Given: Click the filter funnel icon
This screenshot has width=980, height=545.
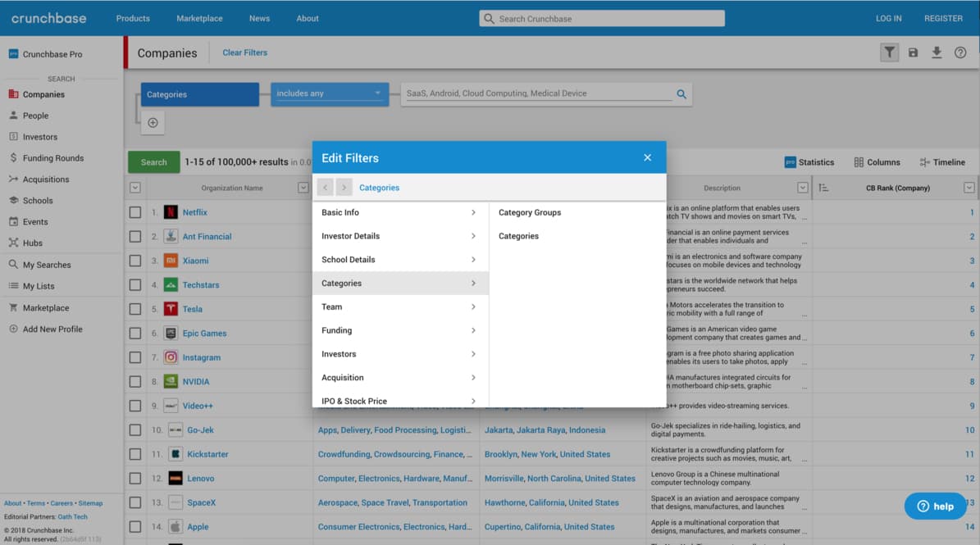Looking at the screenshot, I should click(x=889, y=52).
